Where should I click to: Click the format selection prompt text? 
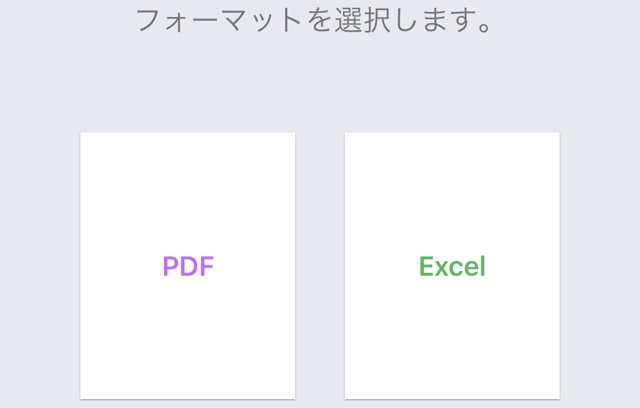pyautogui.click(x=315, y=21)
